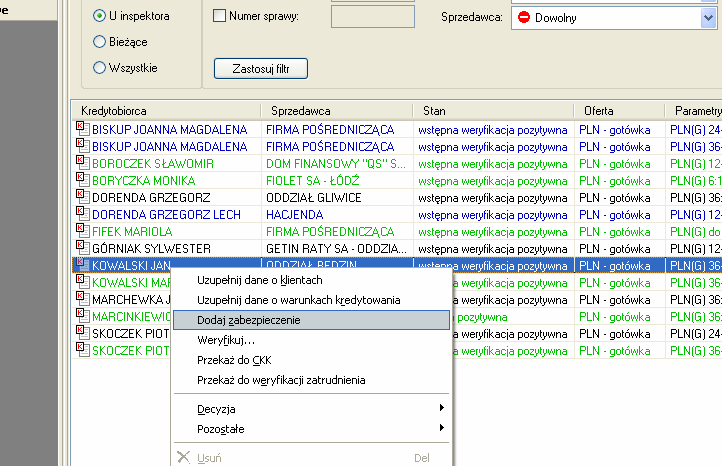Enable the 'Numer sprawy' checkbox
The height and width of the screenshot is (466, 722).
[x=219, y=16]
